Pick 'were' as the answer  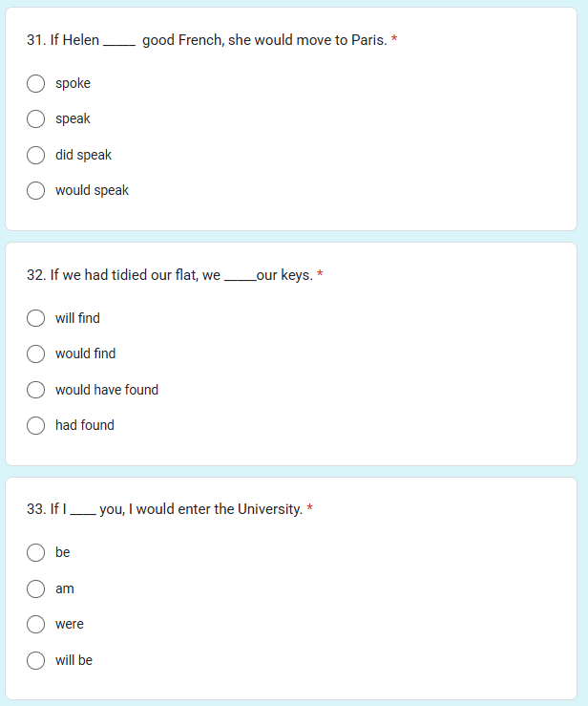[35, 625]
